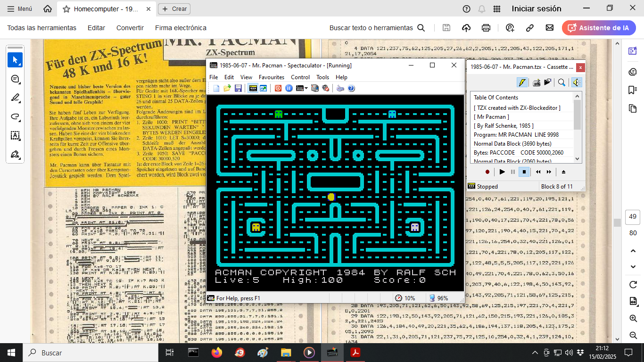This screenshot has height=362, width=644.
Task: Open file via Spectaculator folder icon
Action: [x=227, y=88]
